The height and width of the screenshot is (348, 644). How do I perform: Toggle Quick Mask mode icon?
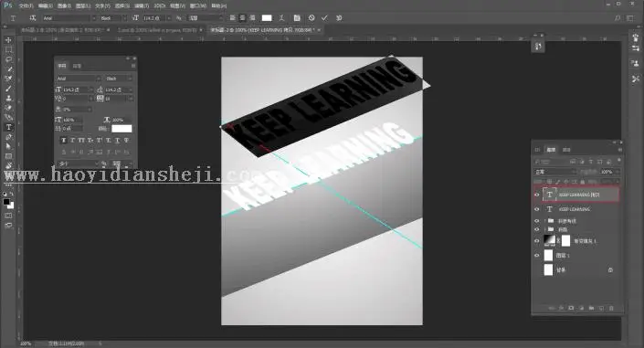8,216
